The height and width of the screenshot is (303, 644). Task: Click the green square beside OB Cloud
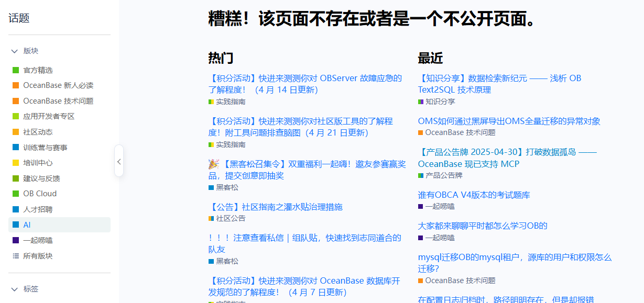(x=16, y=194)
